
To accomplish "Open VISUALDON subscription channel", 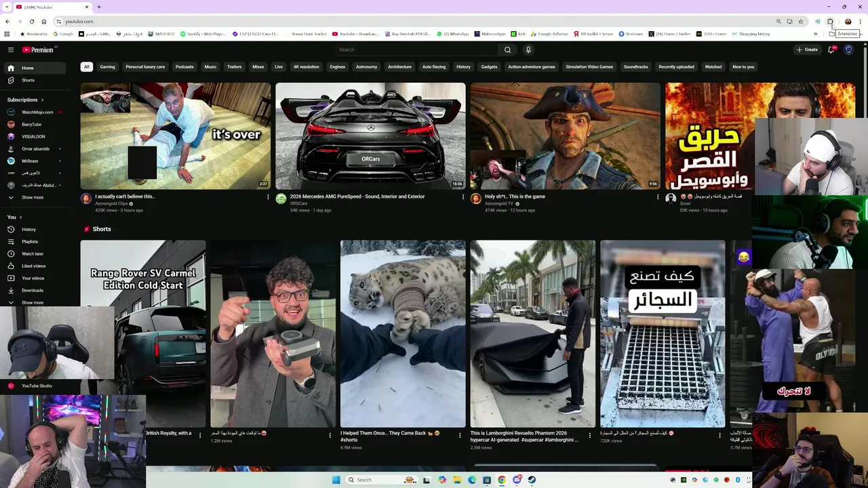I will tap(33, 136).
